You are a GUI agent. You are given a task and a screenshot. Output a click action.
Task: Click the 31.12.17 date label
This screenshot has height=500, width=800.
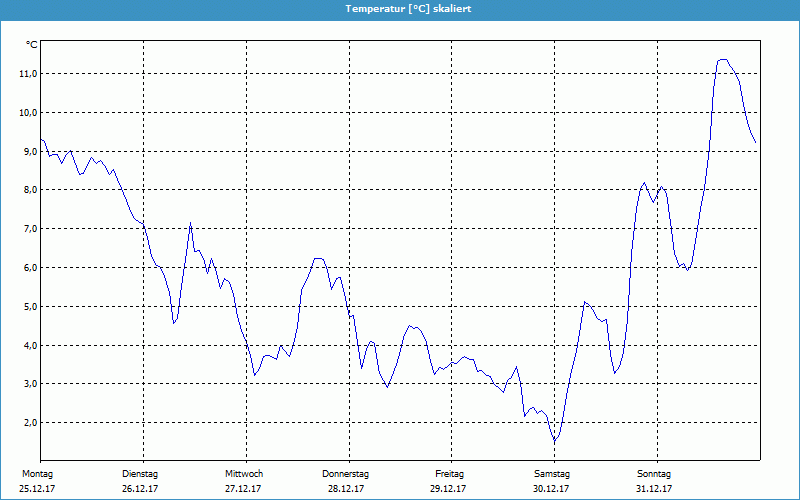(x=653, y=489)
